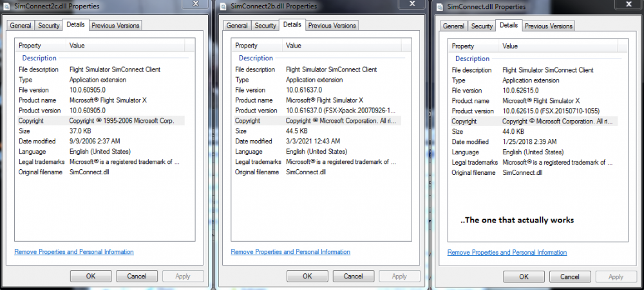Open Previous Versions tab in SimConnect.dll Properties
644x290 pixels.
548,26
